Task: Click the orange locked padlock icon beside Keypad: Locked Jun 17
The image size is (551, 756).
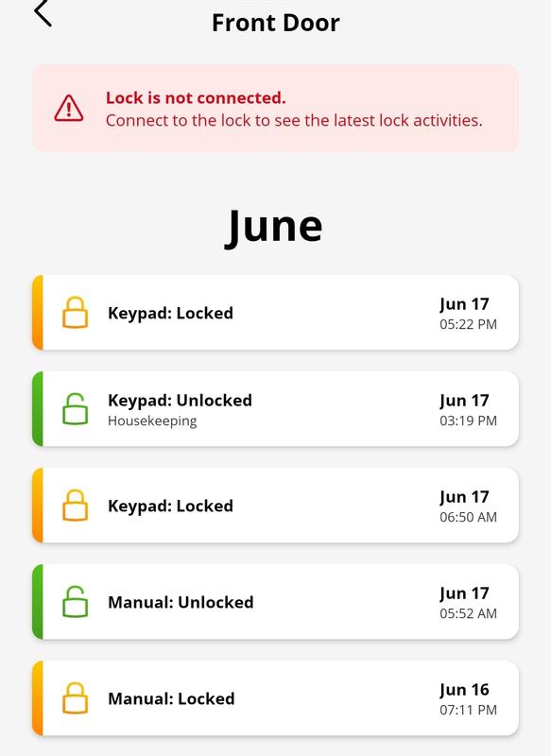Action: (77, 310)
